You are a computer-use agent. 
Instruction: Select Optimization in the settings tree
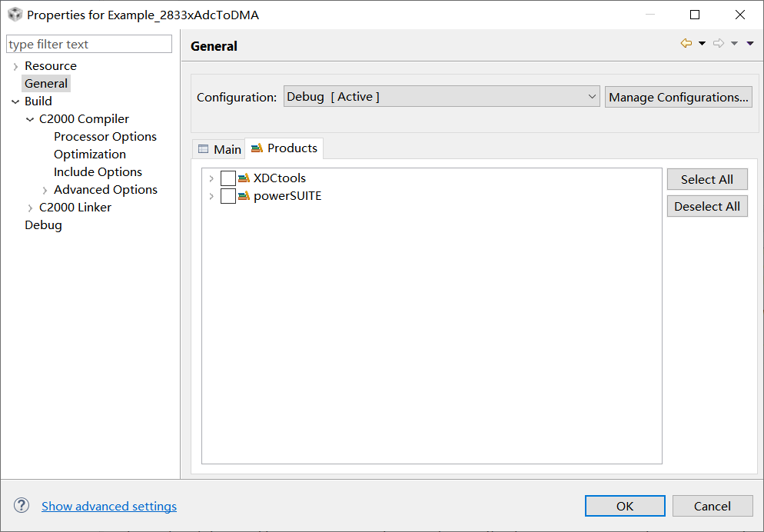[89, 154]
